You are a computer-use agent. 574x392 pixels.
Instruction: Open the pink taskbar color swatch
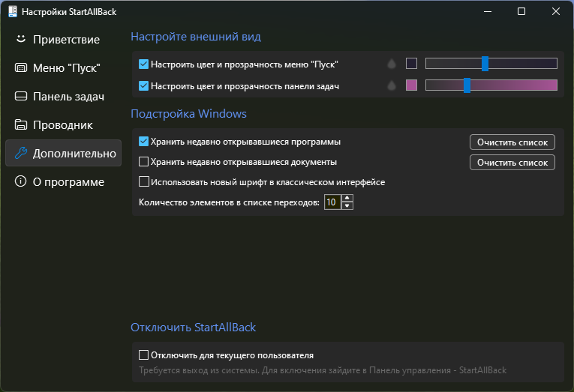point(411,85)
